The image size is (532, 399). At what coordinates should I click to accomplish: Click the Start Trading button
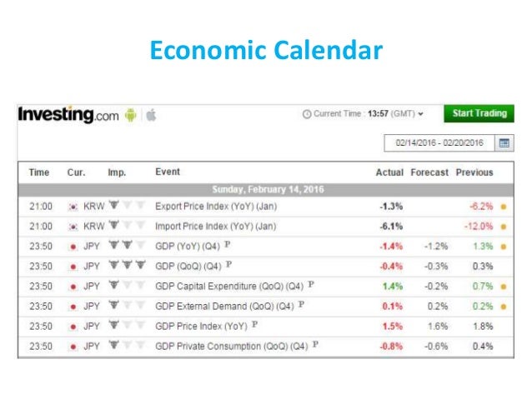tap(479, 113)
